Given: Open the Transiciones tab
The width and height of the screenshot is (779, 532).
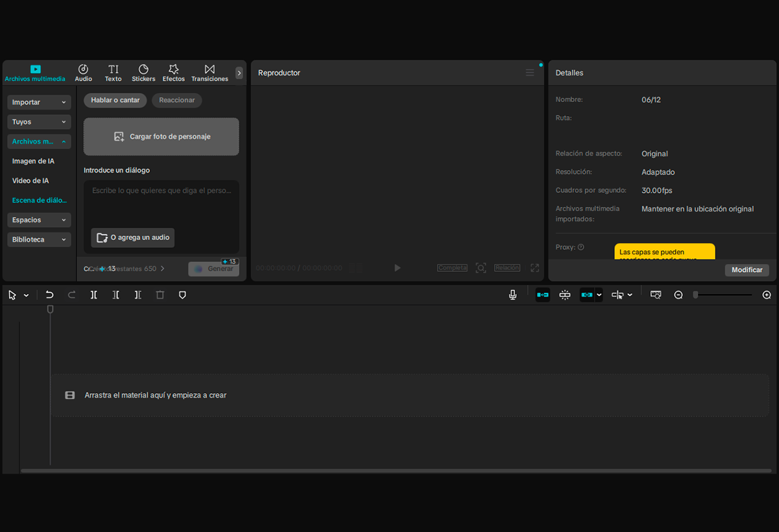Looking at the screenshot, I should coord(210,73).
